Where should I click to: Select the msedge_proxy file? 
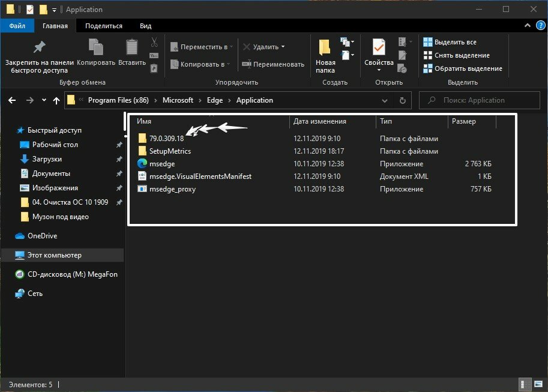[x=172, y=189]
